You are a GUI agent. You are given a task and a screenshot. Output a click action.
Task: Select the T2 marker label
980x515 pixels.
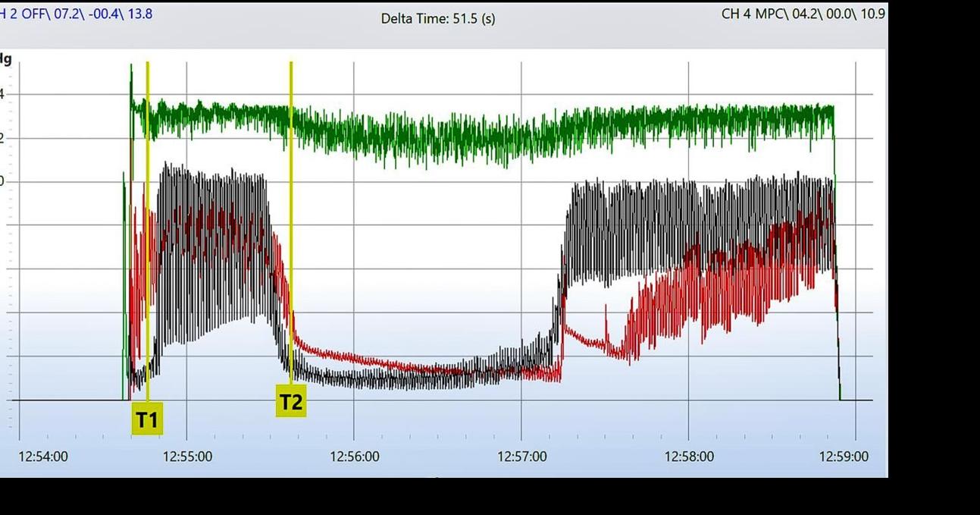click(x=291, y=401)
